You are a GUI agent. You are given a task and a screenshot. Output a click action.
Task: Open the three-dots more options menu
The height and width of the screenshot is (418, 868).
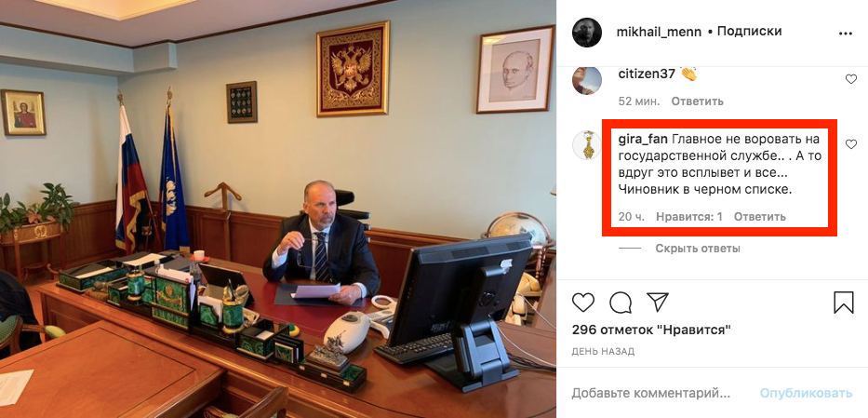(x=846, y=34)
